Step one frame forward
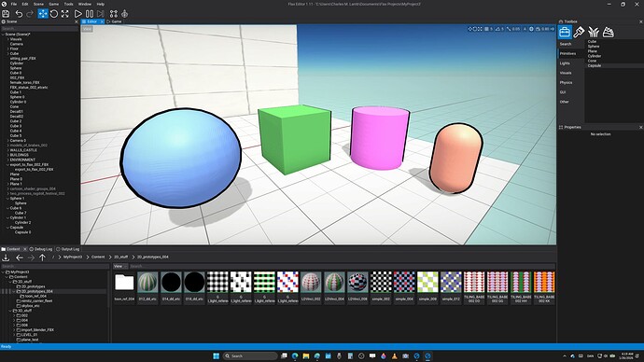 tap(101, 14)
